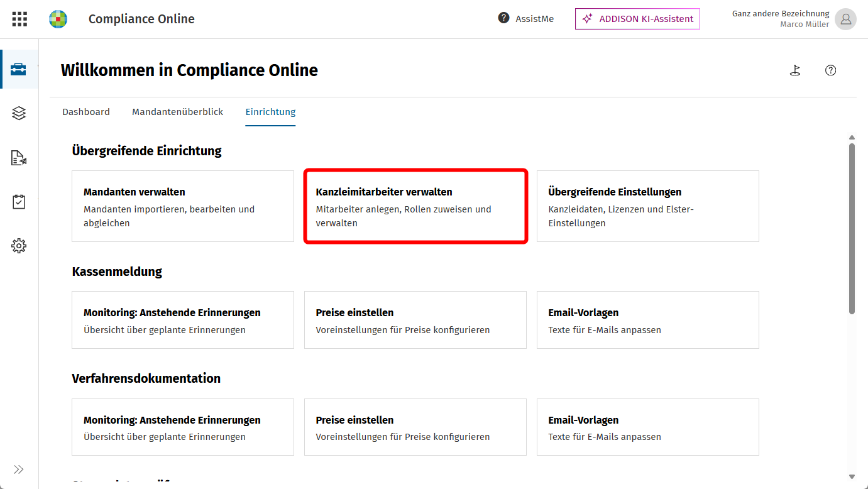Open the app launcher grid icon

(19, 19)
